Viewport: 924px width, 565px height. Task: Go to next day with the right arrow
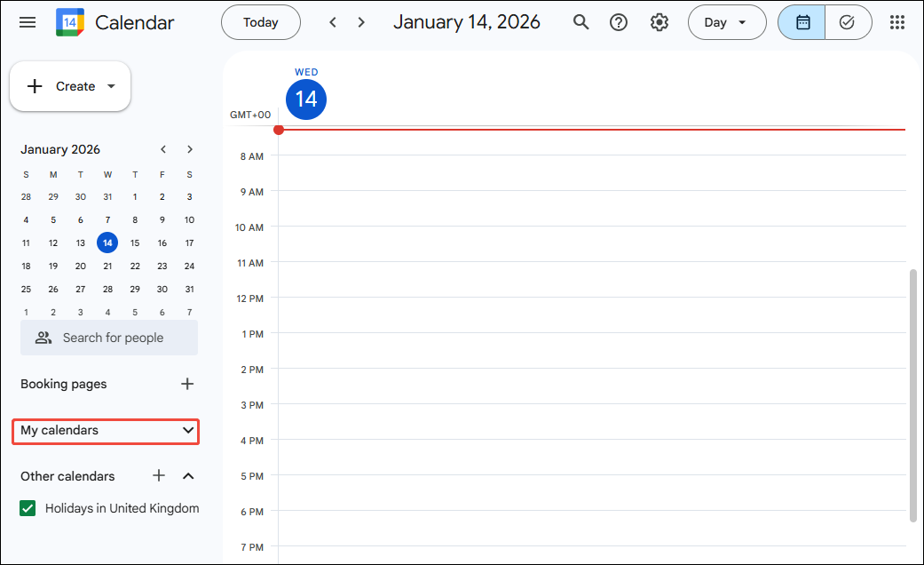point(361,21)
